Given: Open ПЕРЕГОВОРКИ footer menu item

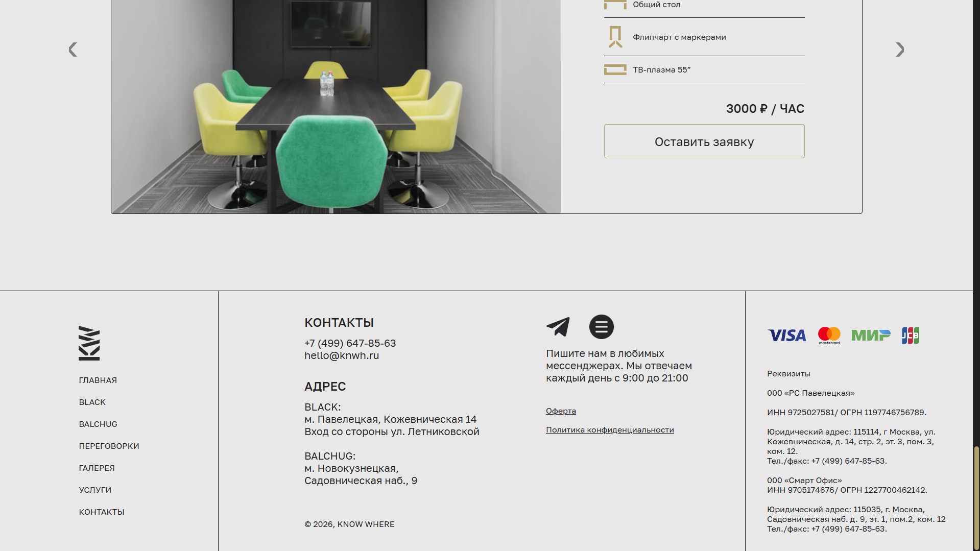Looking at the screenshot, I should [109, 446].
